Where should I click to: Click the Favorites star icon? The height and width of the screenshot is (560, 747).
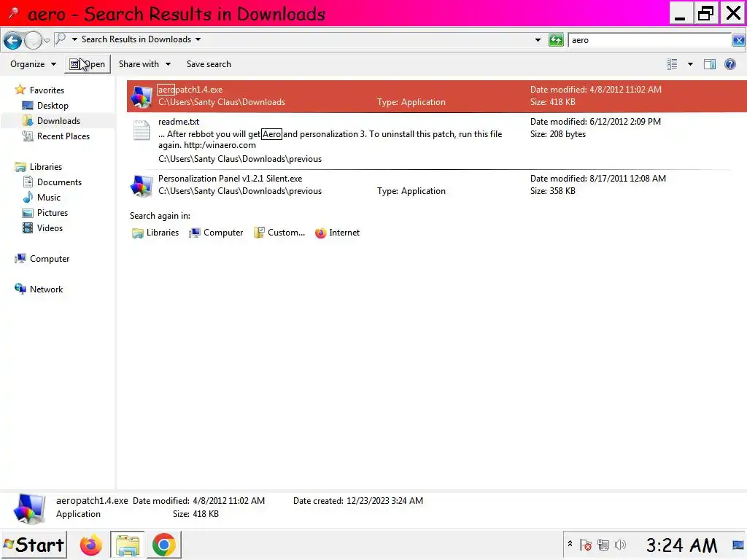(20, 90)
